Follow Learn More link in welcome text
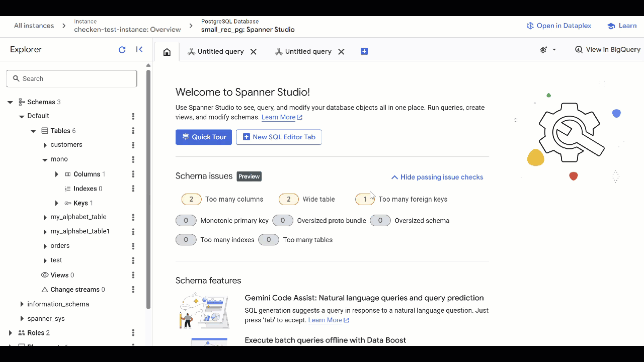The height and width of the screenshot is (362, 644). point(282,117)
